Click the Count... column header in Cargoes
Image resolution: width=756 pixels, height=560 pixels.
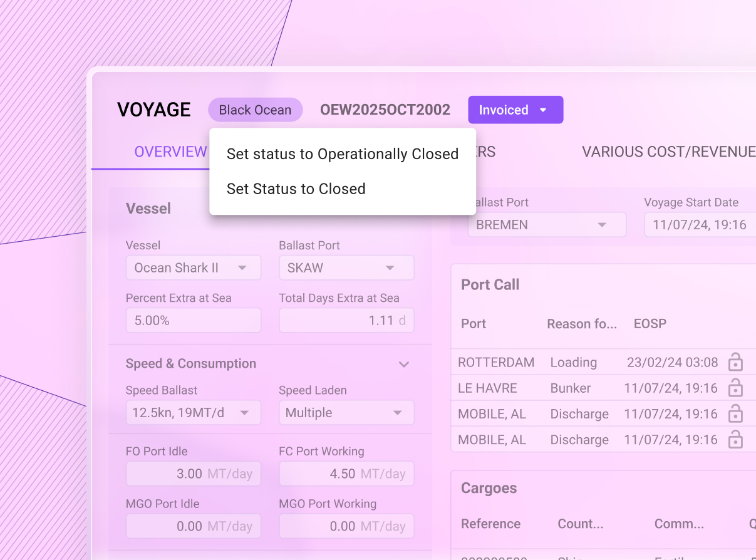point(580,524)
